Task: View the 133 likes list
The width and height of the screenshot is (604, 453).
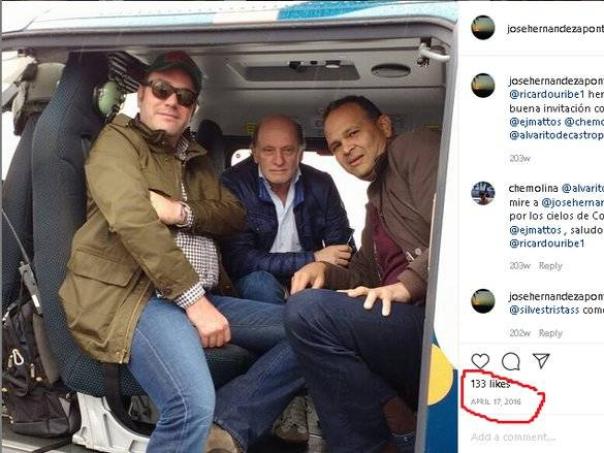Action: pyautogui.click(x=490, y=384)
